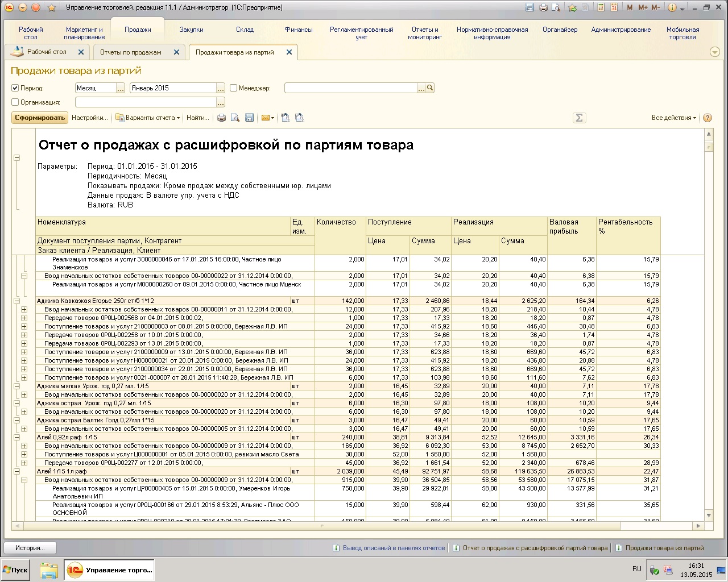Image resolution: width=728 pixels, height=582 pixels.
Task: Click the second group-level icon after the email icon
Action: 300,118
